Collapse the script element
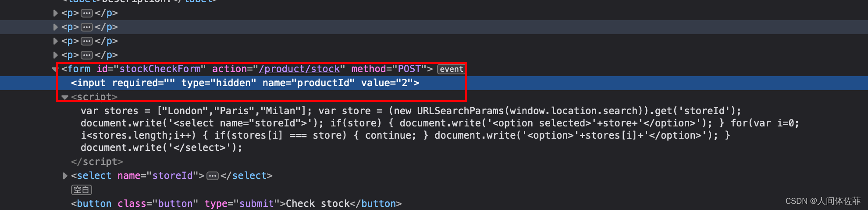 [65, 97]
